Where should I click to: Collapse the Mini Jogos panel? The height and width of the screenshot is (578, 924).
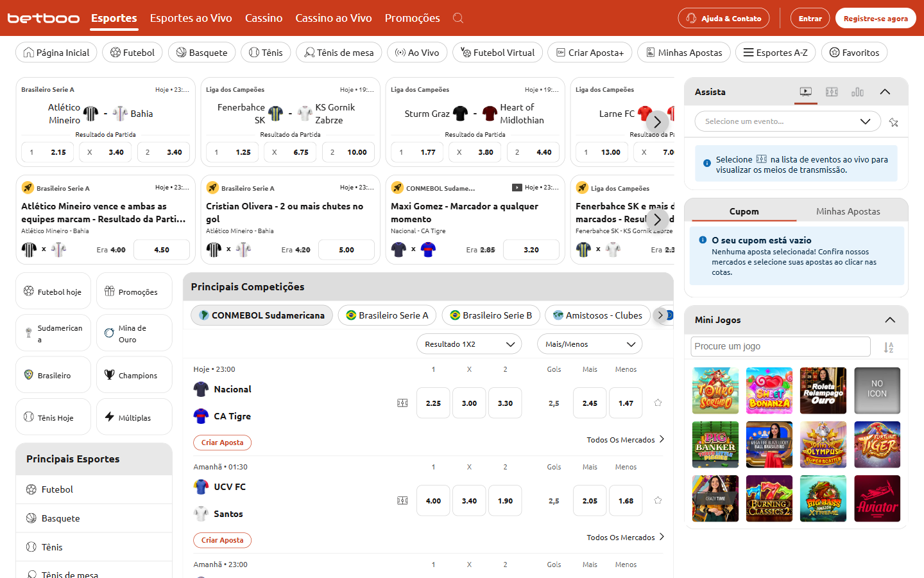pos(890,320)
